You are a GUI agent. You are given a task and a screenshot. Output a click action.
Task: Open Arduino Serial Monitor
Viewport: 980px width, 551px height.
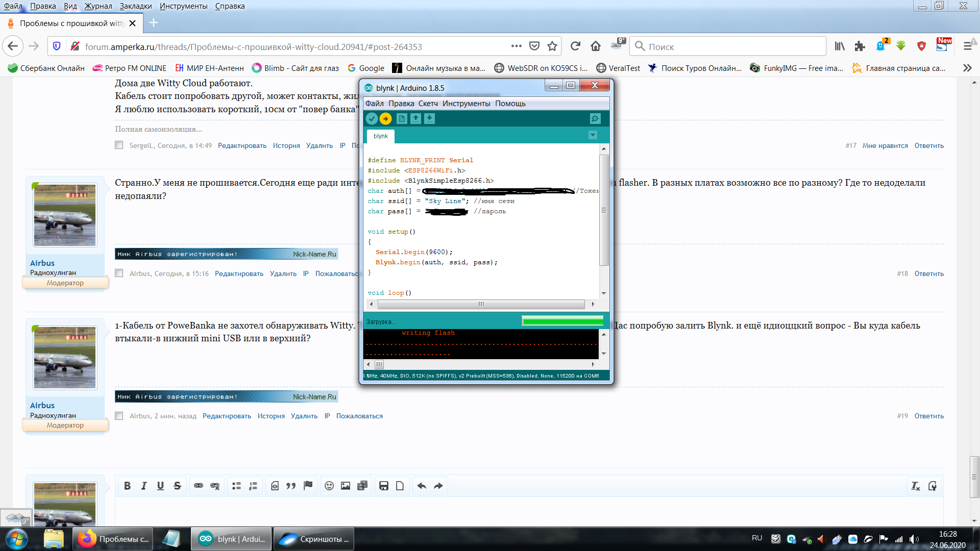click(x=595, y=119)
